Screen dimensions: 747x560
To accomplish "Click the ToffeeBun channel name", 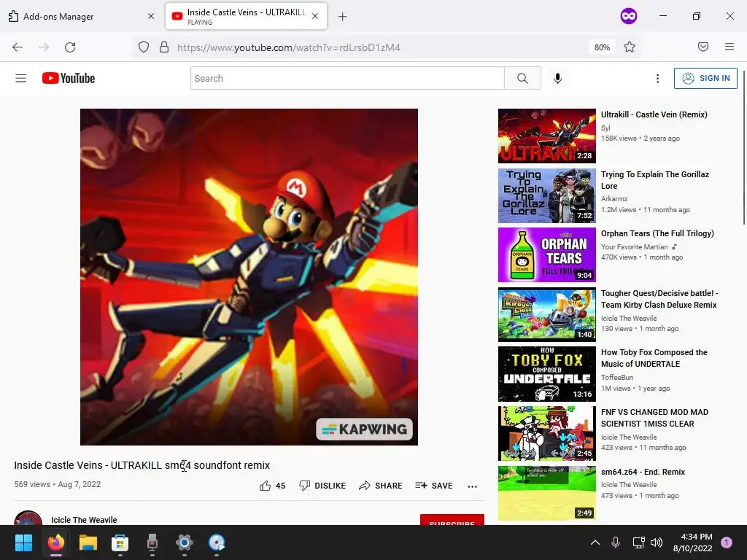I will tap(617, 377).
